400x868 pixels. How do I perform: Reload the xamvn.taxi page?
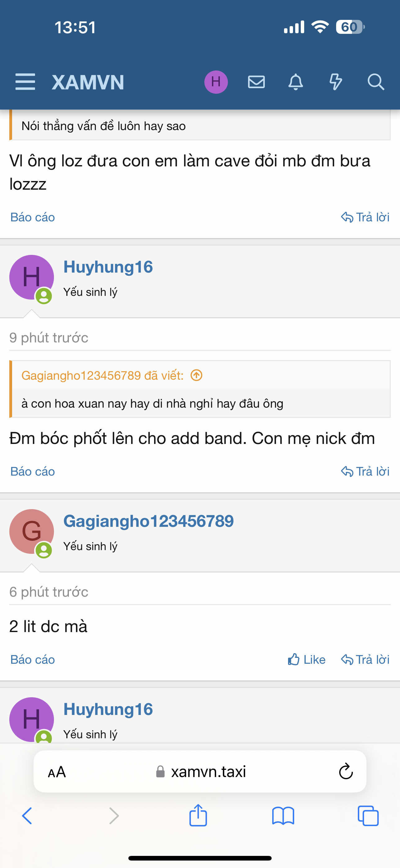345,771
